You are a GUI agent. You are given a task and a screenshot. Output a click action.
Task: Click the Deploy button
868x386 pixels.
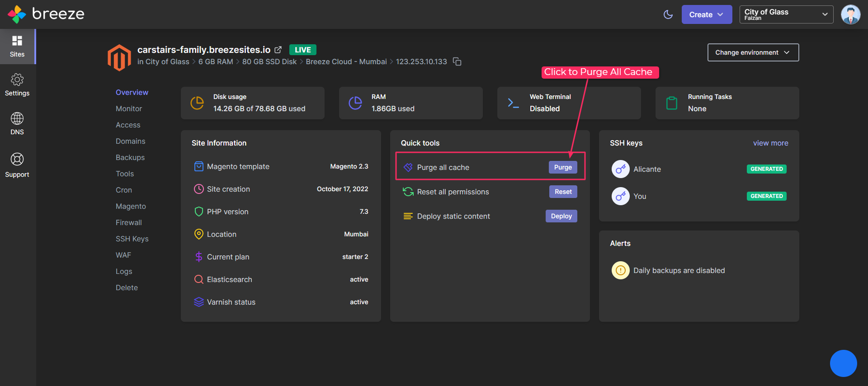click(x=561, y=216)
